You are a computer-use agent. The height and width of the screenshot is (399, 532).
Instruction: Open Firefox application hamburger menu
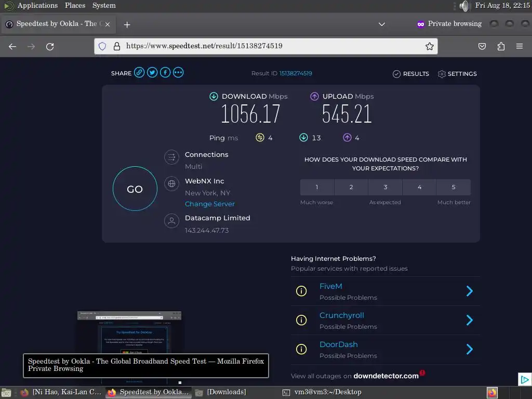click(520, 46)
